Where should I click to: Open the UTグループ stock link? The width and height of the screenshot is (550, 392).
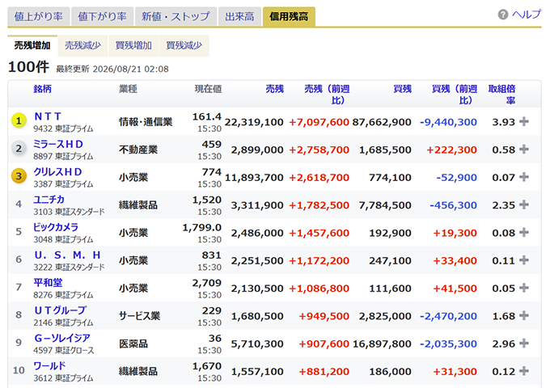pos(60,310)
